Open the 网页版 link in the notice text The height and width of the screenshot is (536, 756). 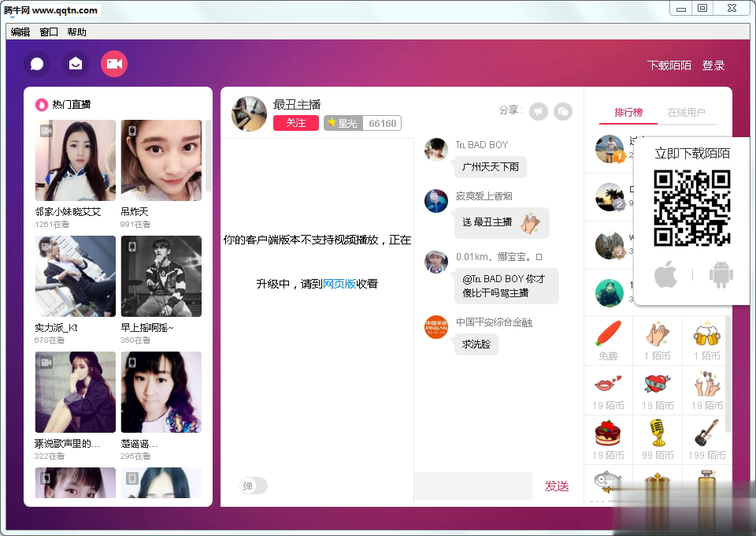pyautogui.click(x=339, y=283)
